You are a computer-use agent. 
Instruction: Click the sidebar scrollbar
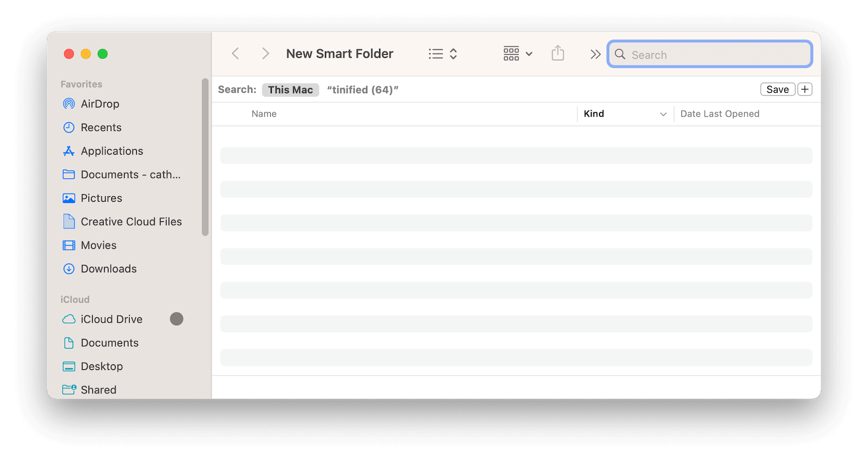click(x=205, y=157)
